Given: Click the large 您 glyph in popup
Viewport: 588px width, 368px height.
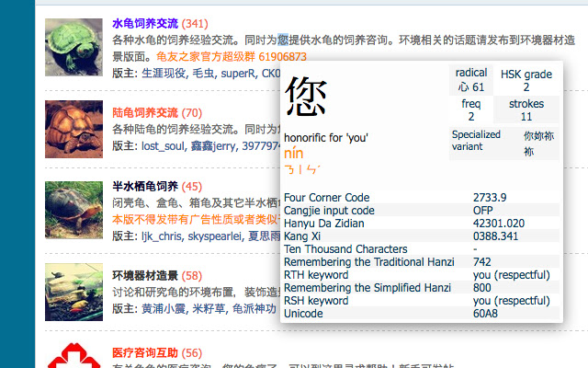Looking at the screenshot, I should pyautogui.click(x=306, y=97).
